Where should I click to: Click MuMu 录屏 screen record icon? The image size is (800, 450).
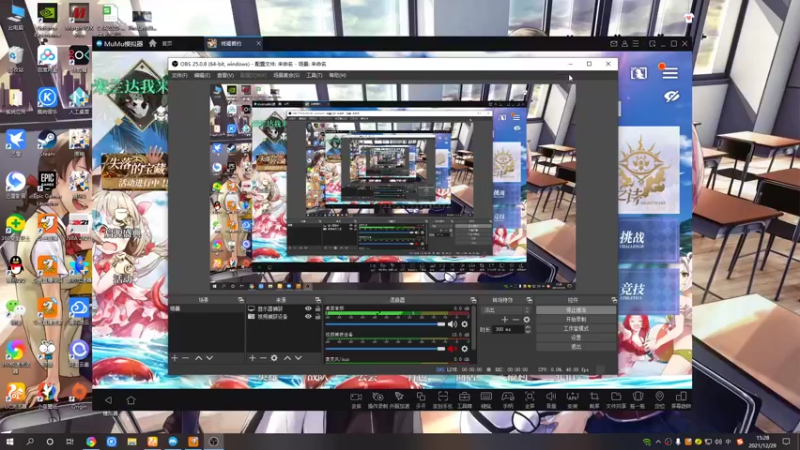tap(356, 399)
